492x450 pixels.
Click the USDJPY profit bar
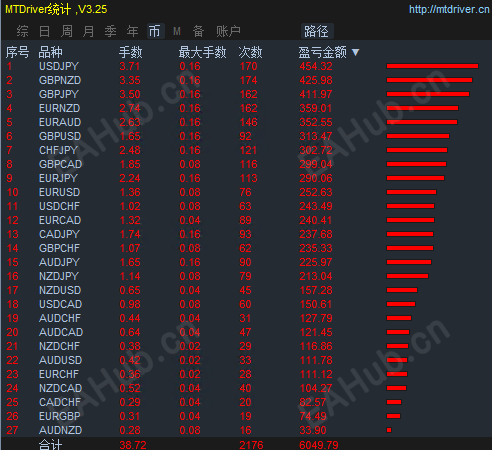(x=432, y=66)
